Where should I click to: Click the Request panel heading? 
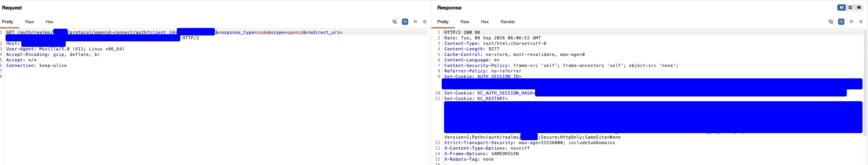coord(12,7)
